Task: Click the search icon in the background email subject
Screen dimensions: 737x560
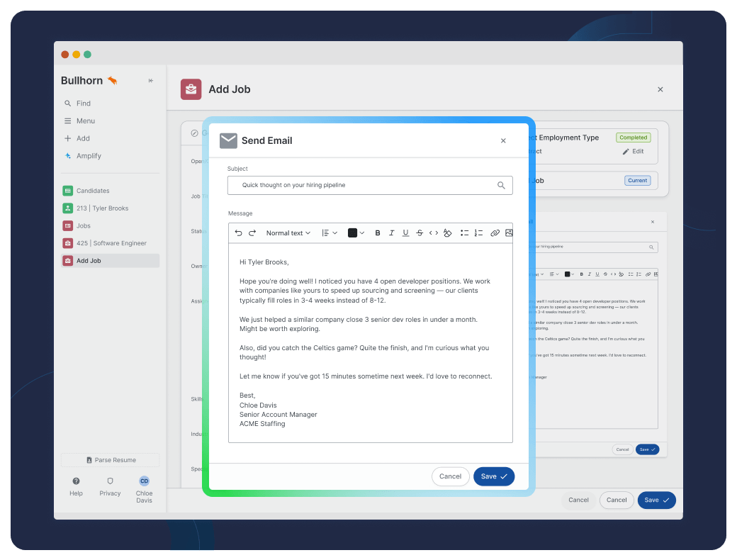Action: [651, 247]
